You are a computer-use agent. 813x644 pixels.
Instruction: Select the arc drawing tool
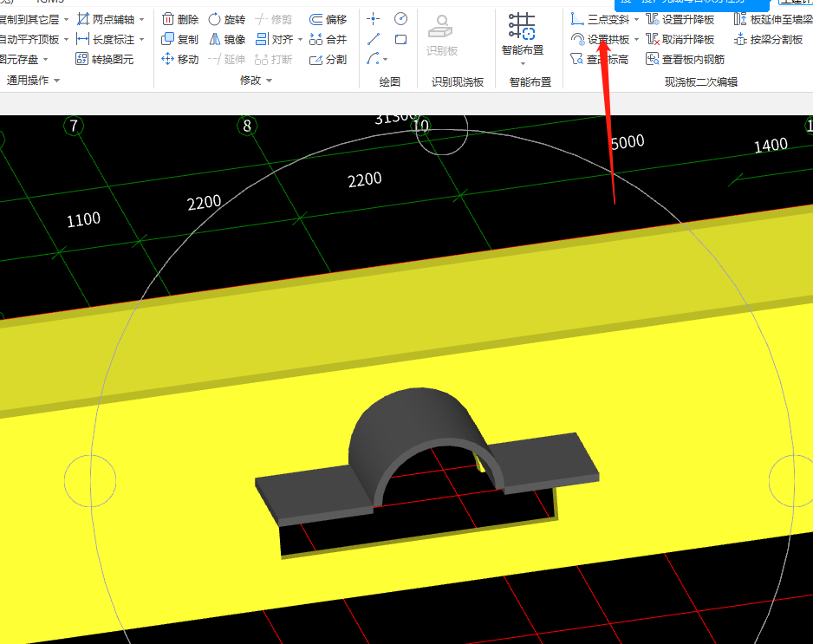(373, 59)
